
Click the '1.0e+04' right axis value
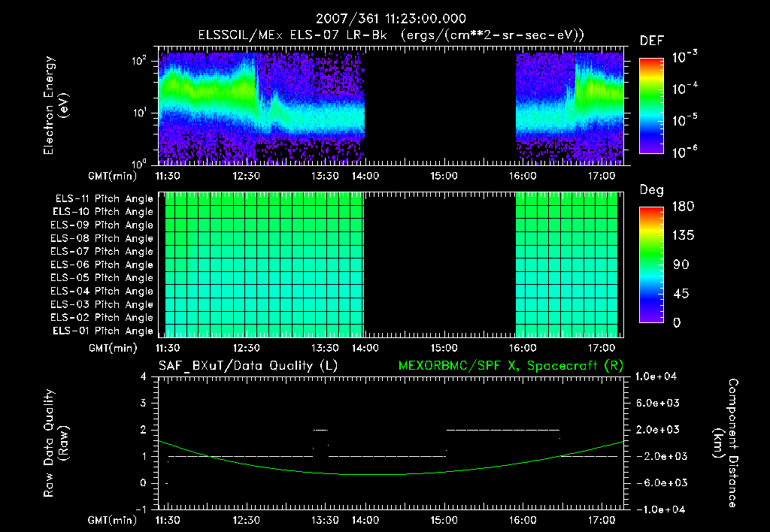[x=656, y=376]
